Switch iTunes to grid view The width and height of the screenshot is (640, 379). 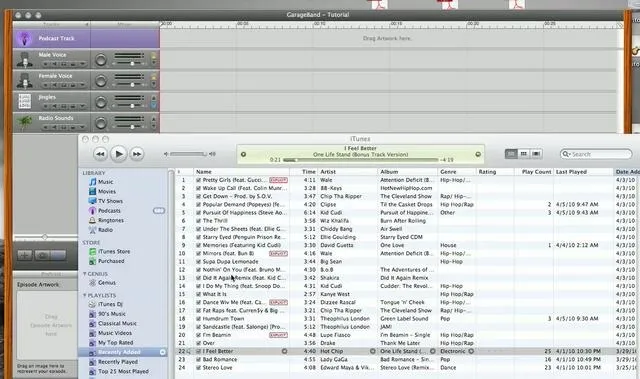coord(524,154)
